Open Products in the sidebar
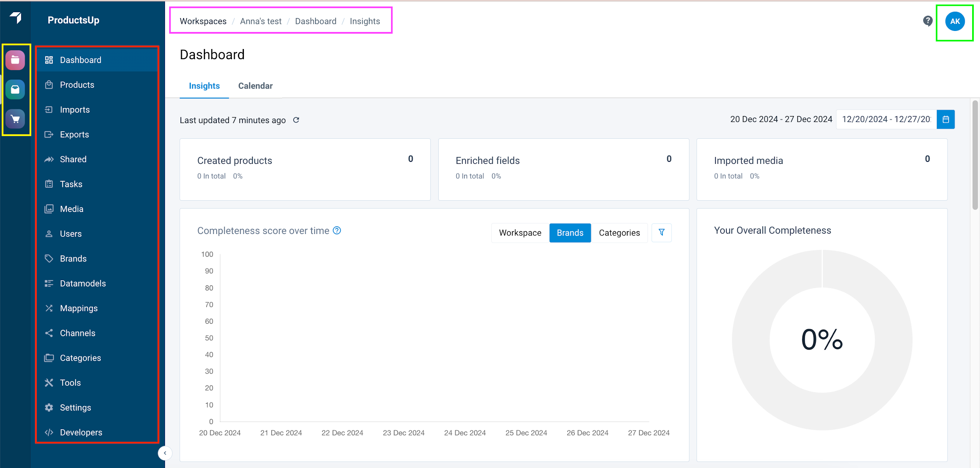The height and width of the screenshot is (468, 980). point(77,85)
